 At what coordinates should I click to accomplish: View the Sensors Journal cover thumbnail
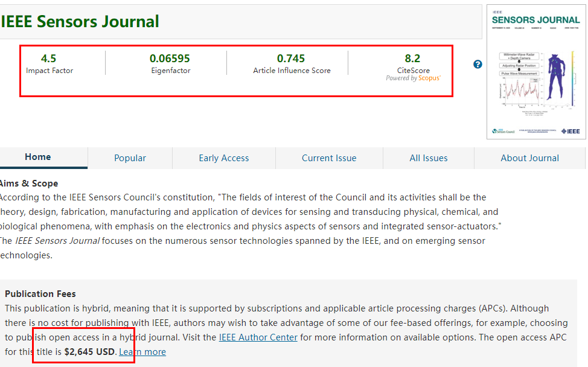coord(535,71)
